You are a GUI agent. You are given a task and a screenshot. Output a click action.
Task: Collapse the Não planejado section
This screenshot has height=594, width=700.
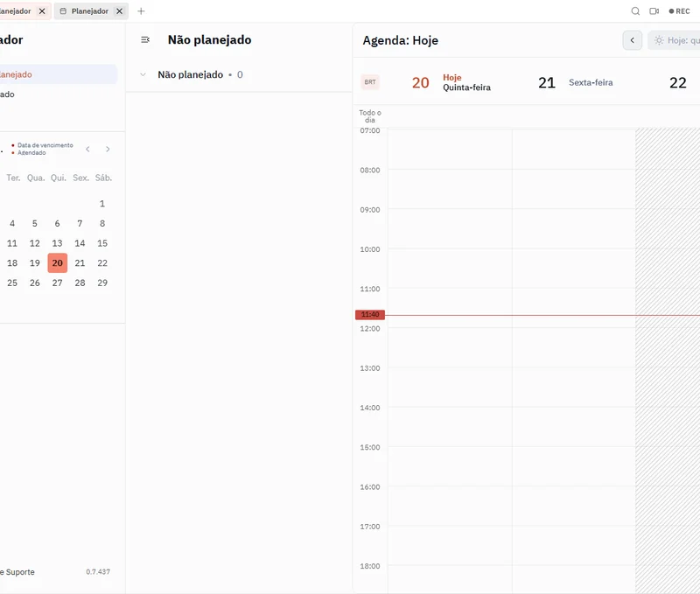point(143,74)
